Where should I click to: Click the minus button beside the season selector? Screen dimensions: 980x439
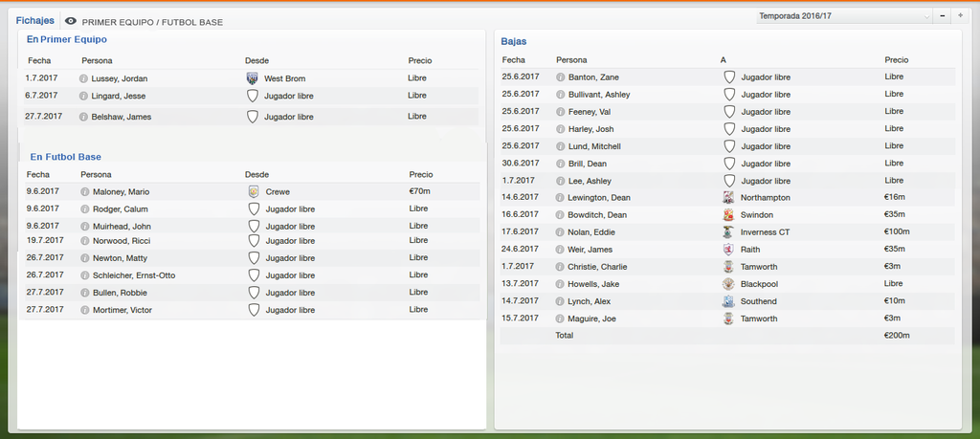point(943,16)
